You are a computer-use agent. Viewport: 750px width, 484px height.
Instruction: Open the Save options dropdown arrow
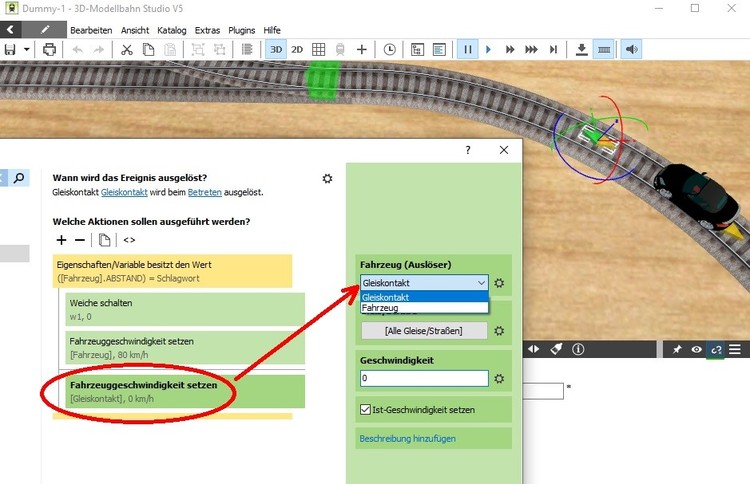pos(27,49)
